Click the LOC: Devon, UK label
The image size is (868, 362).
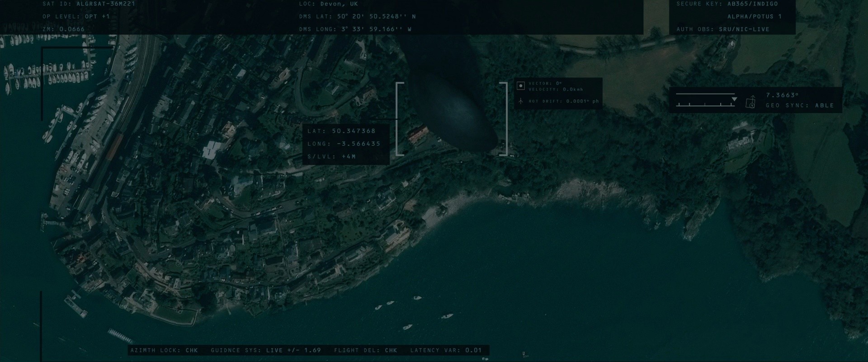(329, 4)
